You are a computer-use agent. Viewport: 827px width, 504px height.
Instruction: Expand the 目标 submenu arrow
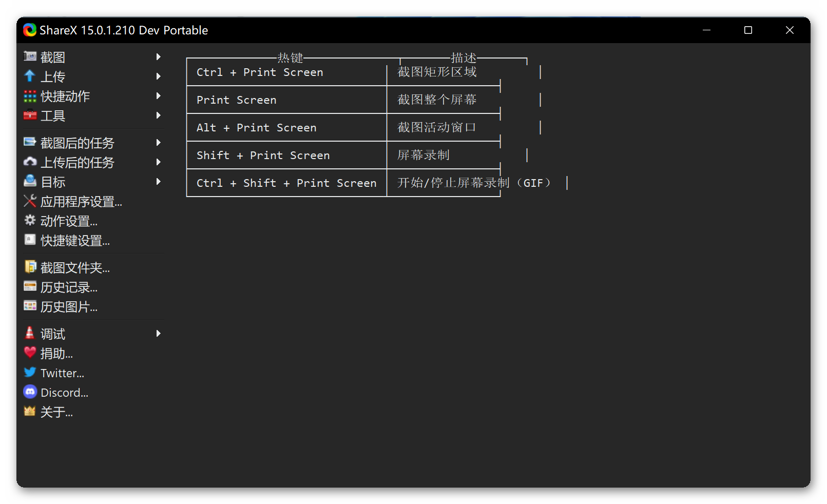(159, 181)
